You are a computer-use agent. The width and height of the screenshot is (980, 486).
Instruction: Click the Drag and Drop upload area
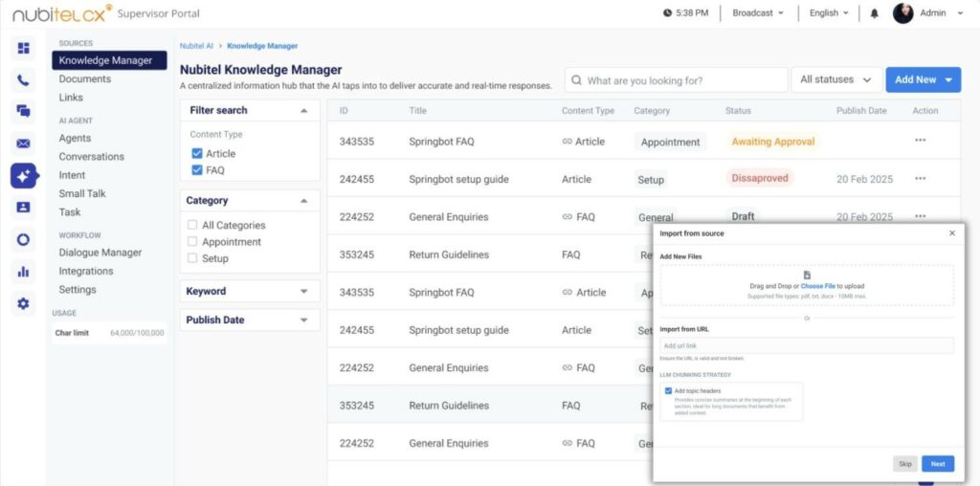807,285
